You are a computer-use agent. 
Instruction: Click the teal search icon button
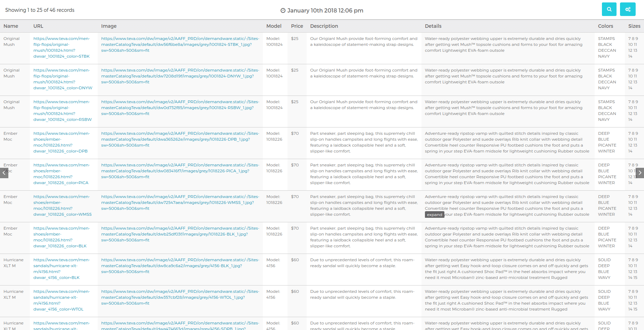click(x=609, y=9)
